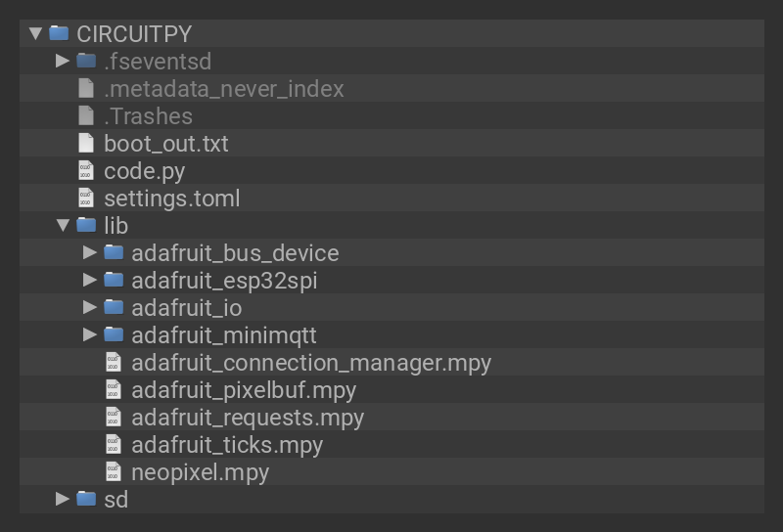This screenshot has width=783, height=532.
Task: Expand the adafruit_bus_device folder
Action: point(90,252)
